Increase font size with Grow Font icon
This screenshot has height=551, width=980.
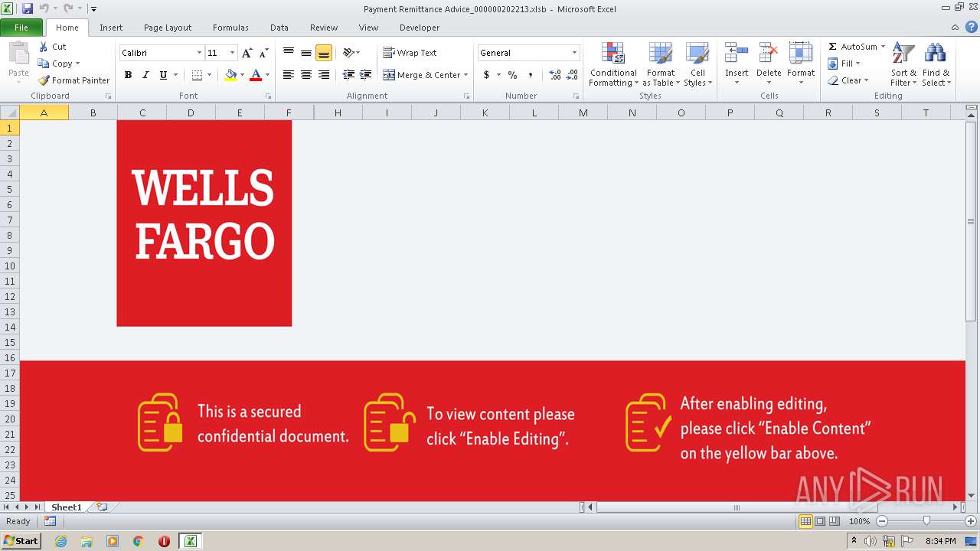[x=247, y=53]
